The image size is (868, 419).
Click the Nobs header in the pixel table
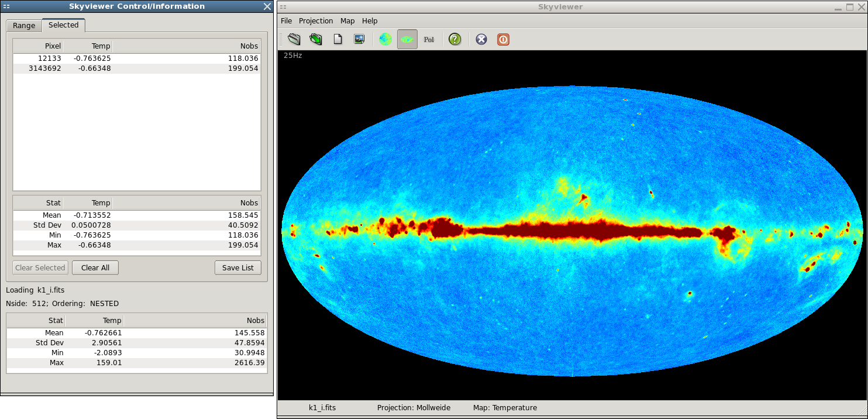point(186,46)
